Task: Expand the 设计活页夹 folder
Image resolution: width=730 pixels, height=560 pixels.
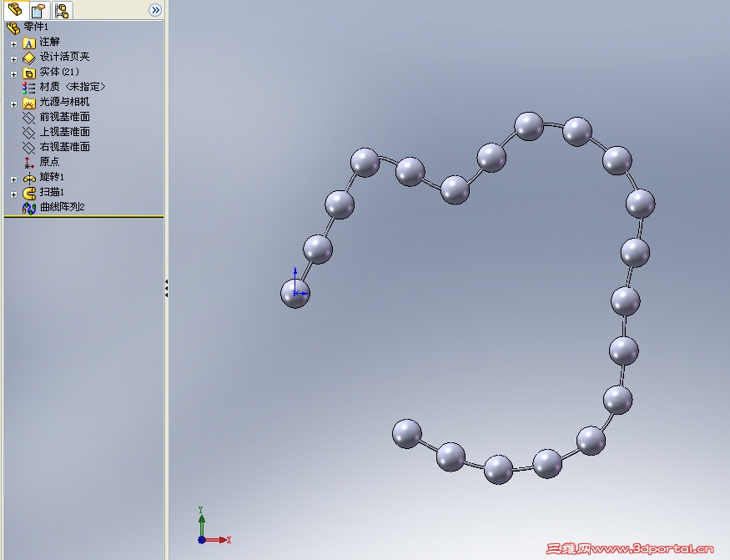Action: [x=13, y=59]
